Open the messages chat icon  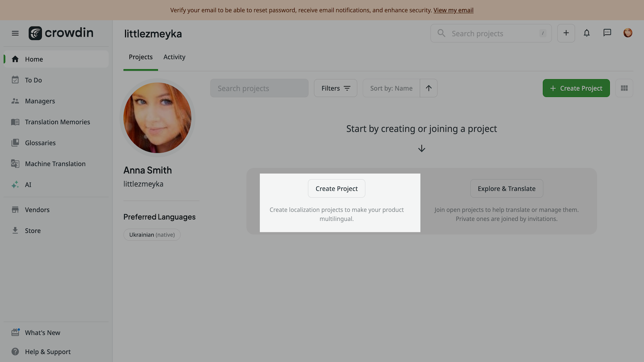point(607,33)
